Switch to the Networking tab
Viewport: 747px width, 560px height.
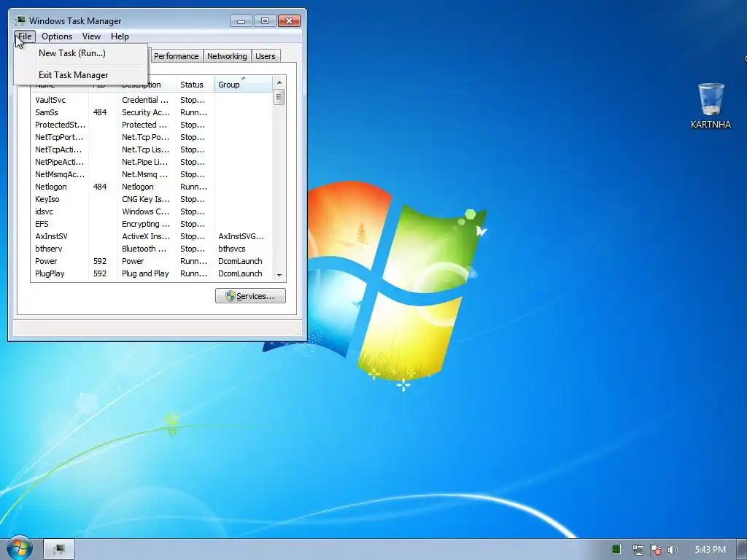pyautogui.click(x=227, y=56)
